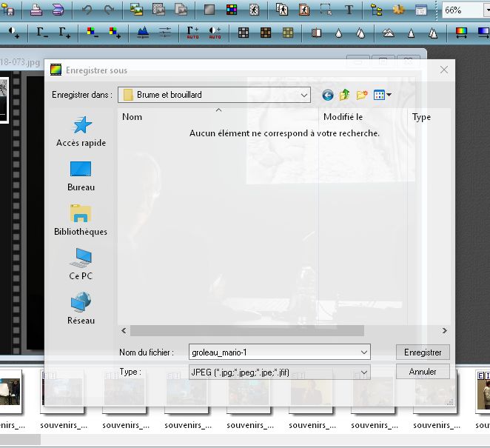Click the levels sliders icon
This screenshot has width=490, height=448.
pos(165,33)
